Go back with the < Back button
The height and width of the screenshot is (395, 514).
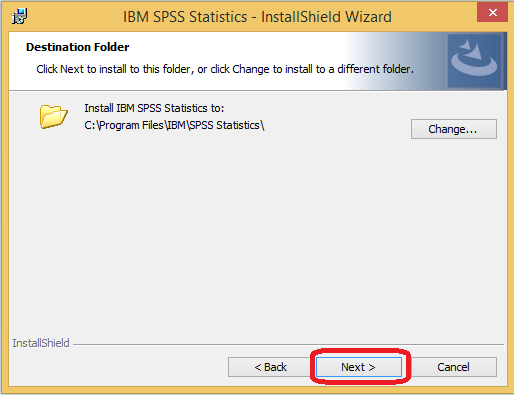pos(270,367)
